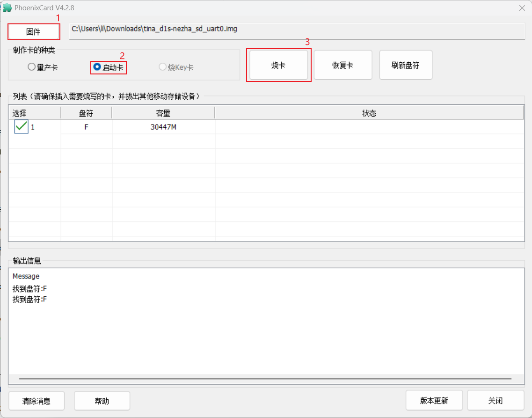Click 刷新盘符 to refresh drive letters
Screen dimensions: 532x418
405,65
